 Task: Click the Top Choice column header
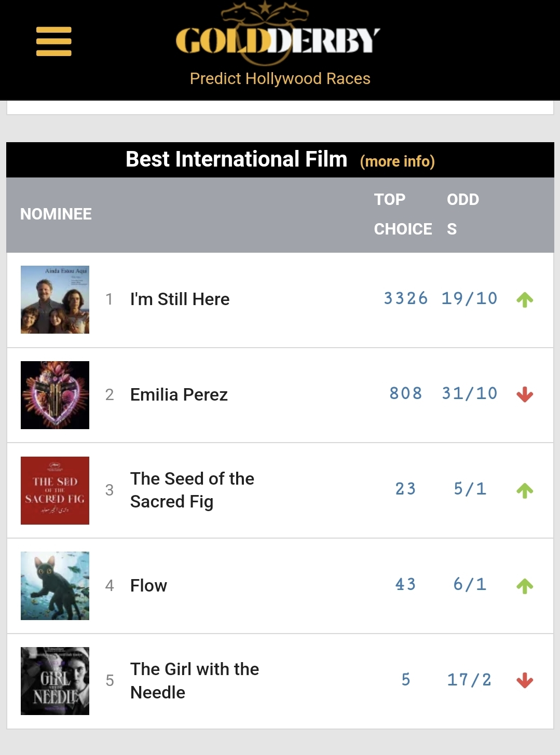point(403,214)
